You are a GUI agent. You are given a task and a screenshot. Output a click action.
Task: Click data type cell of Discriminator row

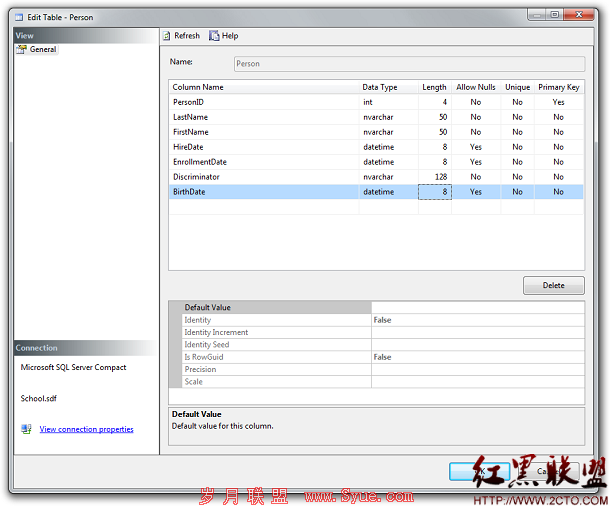(x=388, y=177)
